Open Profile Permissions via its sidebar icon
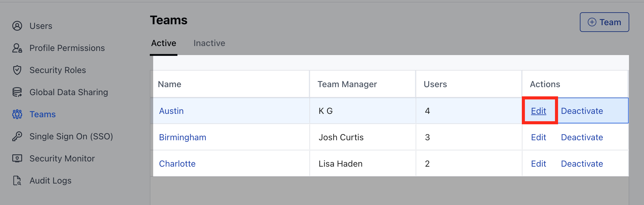 click(x=17, y=48)
